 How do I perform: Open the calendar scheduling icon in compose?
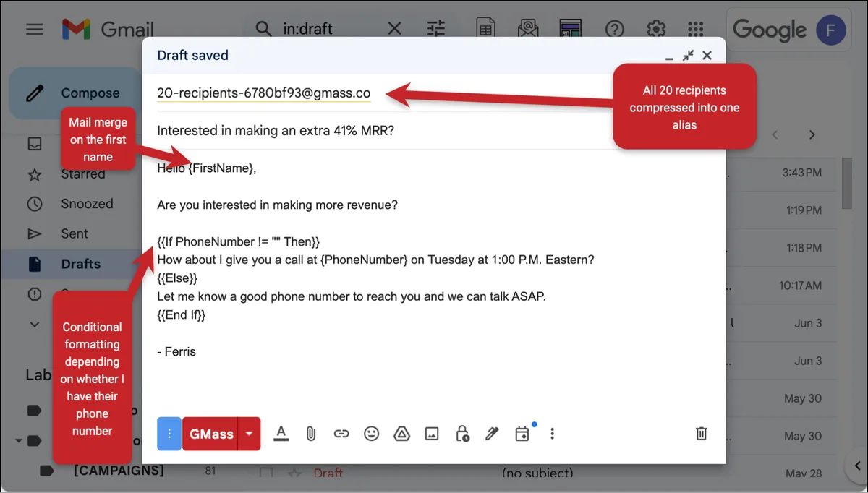(522, 434)
